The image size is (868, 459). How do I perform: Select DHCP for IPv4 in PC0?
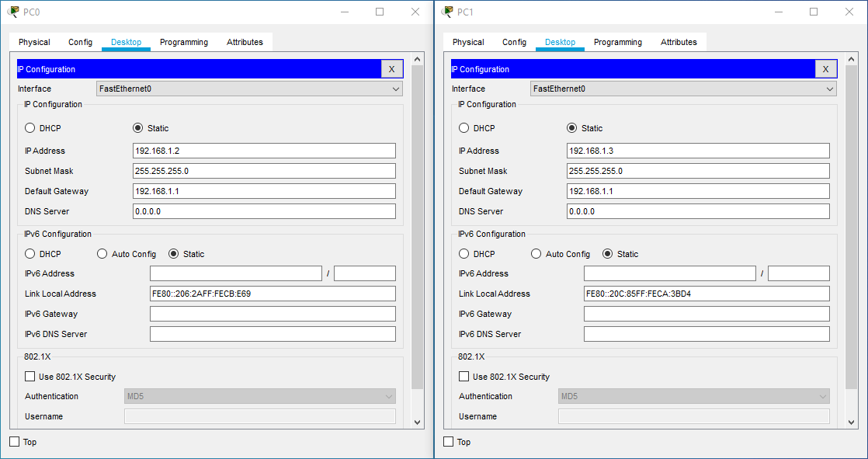pyautogui.click(x=30, y=128)
